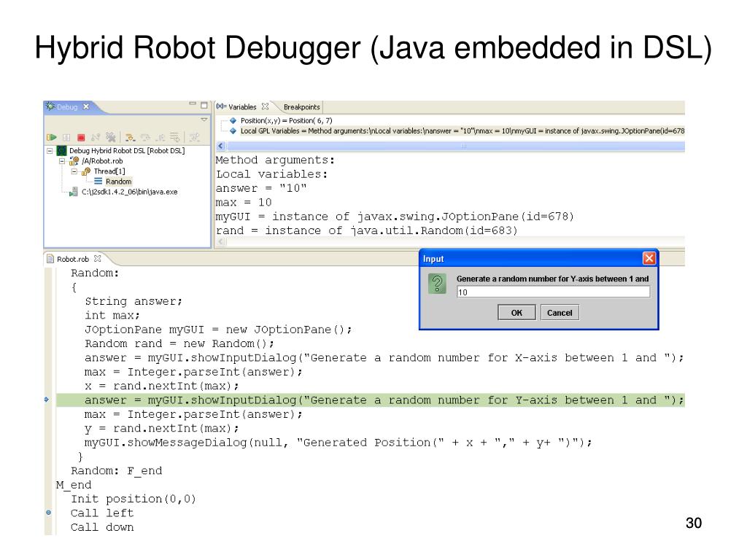Close the Debug view tab

pyautogui.click(x=86, y=106)
